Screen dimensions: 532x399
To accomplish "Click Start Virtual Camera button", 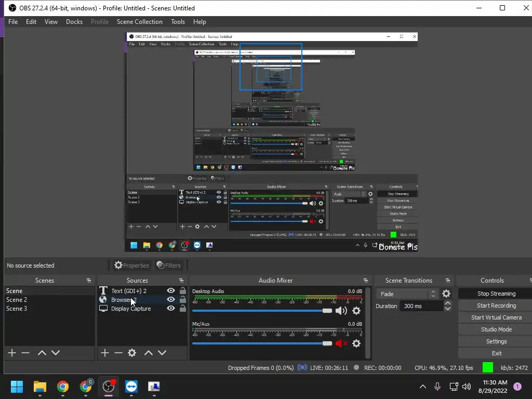I will [x=496, y=317].
